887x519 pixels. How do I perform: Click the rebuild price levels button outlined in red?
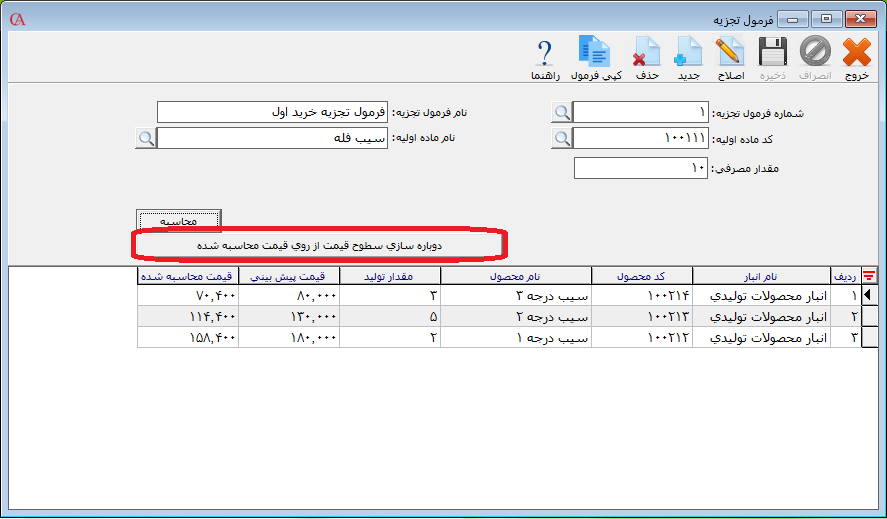click(318, 244)
